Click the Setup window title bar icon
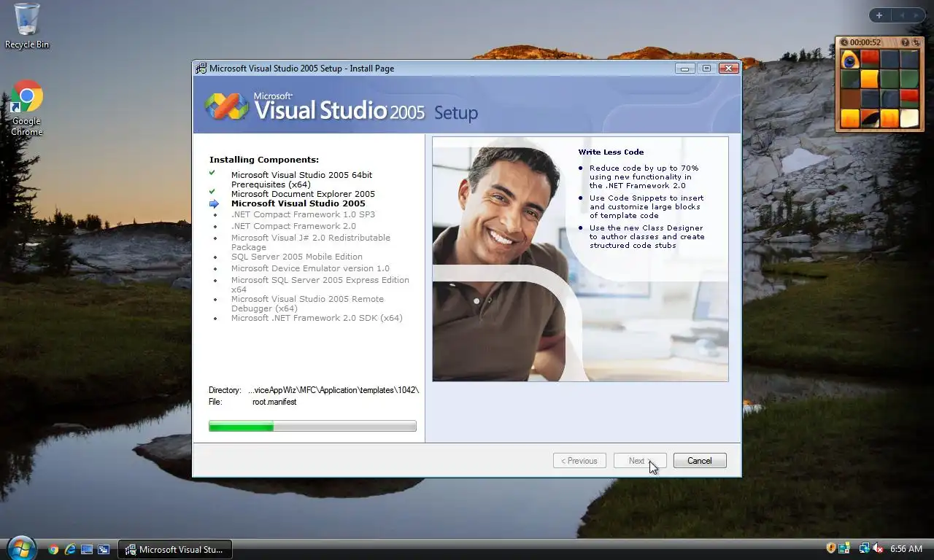The height and width of the screenshot is (560, 934). pos(201,69)
